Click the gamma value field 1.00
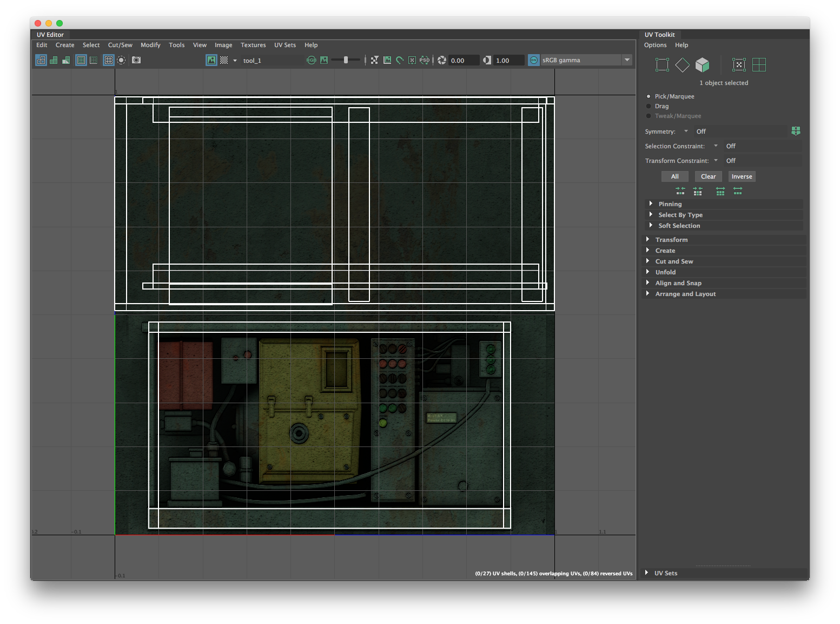Image resolution: width=840 pixels, height=624 pixels. (509, 60)
